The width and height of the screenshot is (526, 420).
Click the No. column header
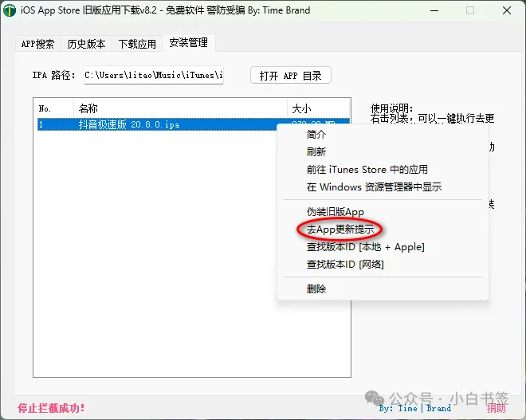pyautogui.click(x=53, y=108)
